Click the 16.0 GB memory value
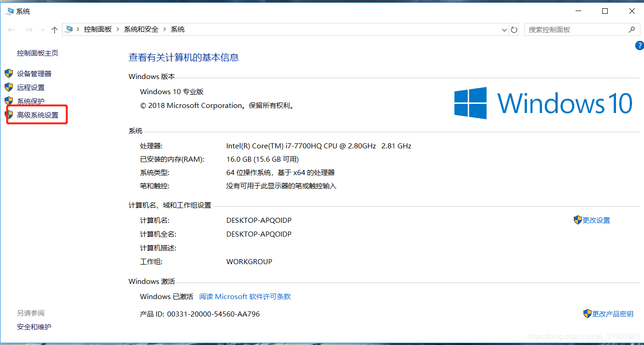 (263, 159)
